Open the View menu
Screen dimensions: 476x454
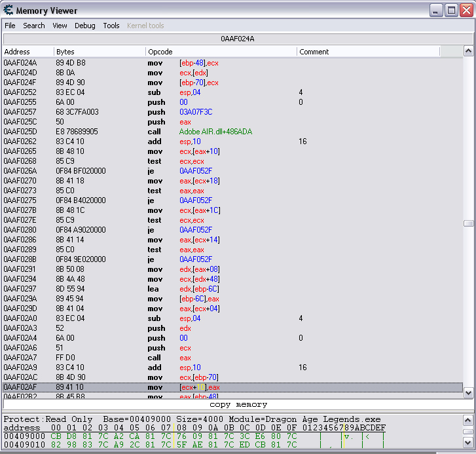(60, 26)
